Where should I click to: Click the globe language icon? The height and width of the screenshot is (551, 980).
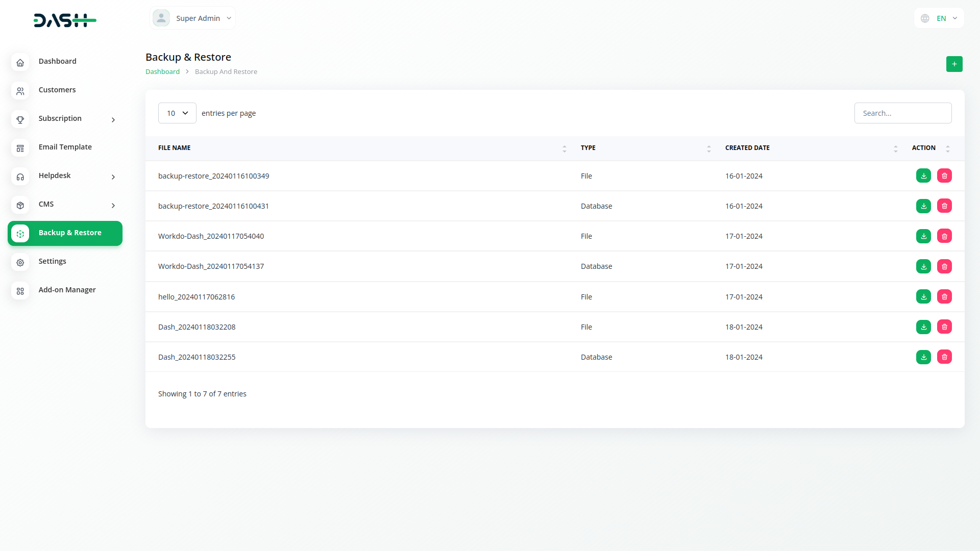point(925,18)
